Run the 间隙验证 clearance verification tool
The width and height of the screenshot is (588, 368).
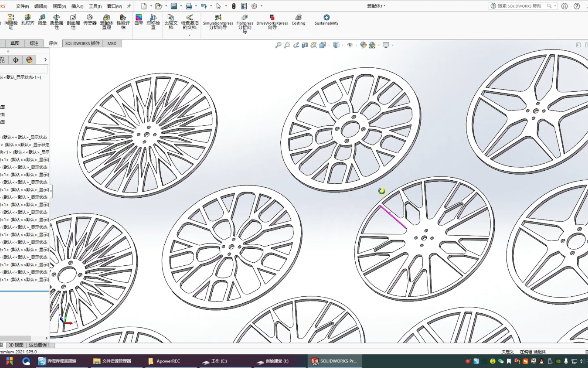tap(11, 21)
